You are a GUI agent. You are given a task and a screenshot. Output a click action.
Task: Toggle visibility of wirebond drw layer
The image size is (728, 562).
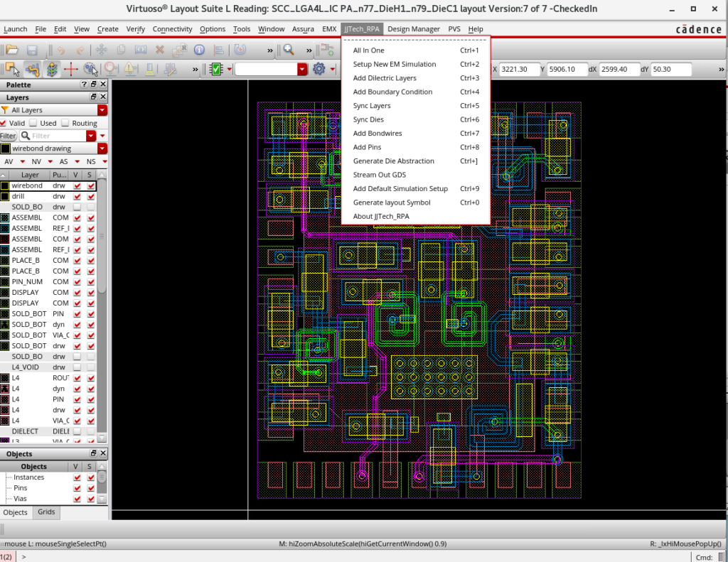coord(77,185)
